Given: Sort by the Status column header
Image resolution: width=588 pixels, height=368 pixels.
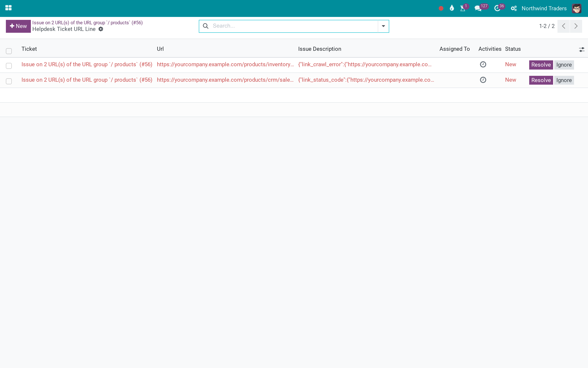Looking at the screenshot, I should (513, 49).
